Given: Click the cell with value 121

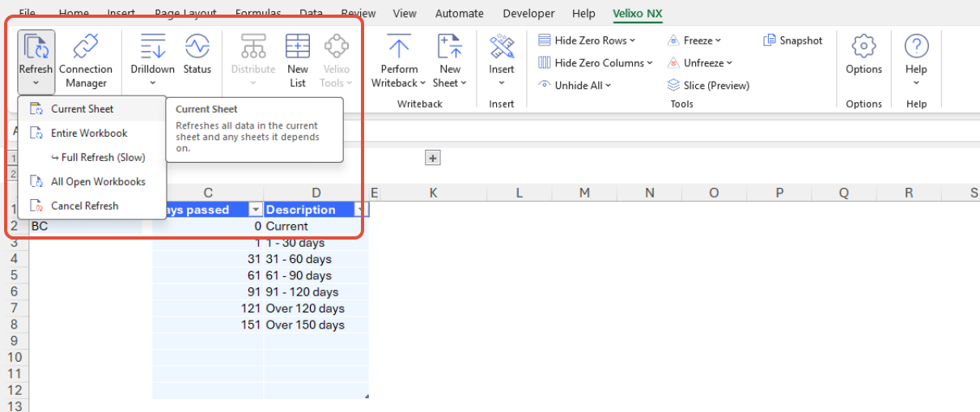Looking at the screenshot, I should tap(209, 308).
